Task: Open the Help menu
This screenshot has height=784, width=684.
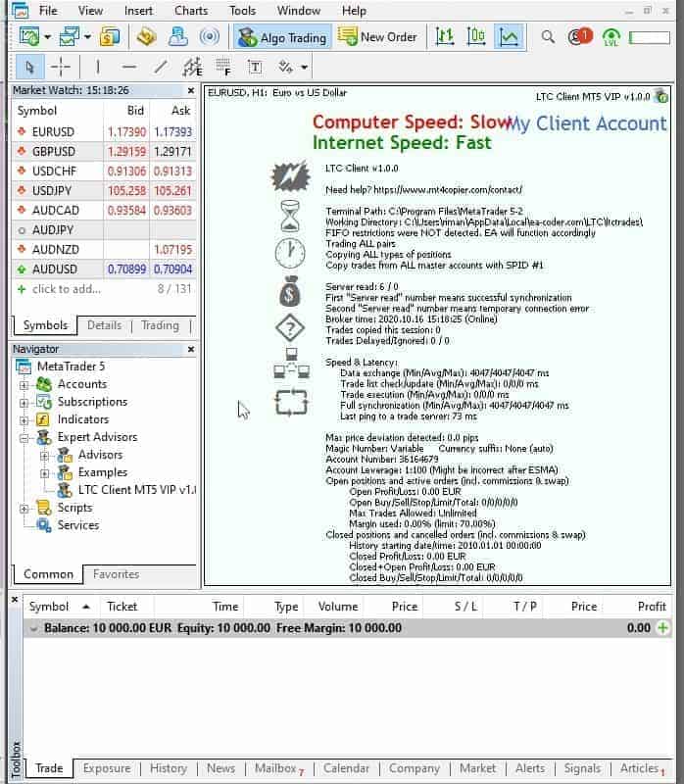Action: click(x=354, y=11)
